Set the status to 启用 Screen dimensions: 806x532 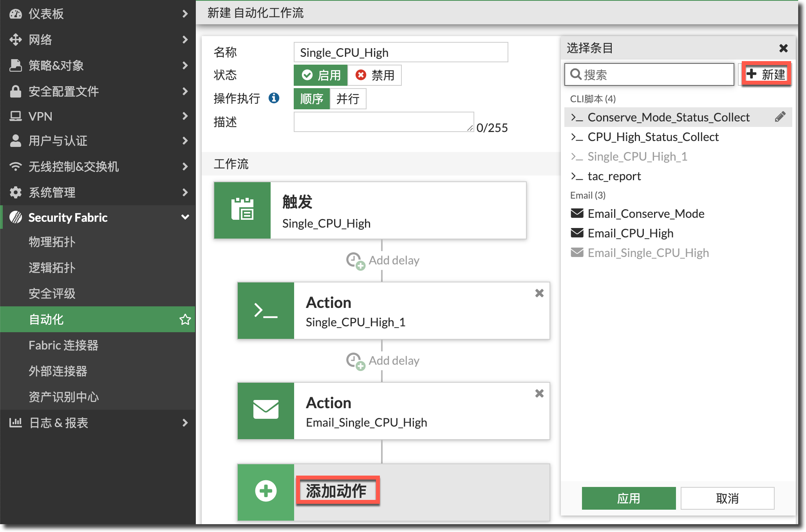[x=321, y=75]
